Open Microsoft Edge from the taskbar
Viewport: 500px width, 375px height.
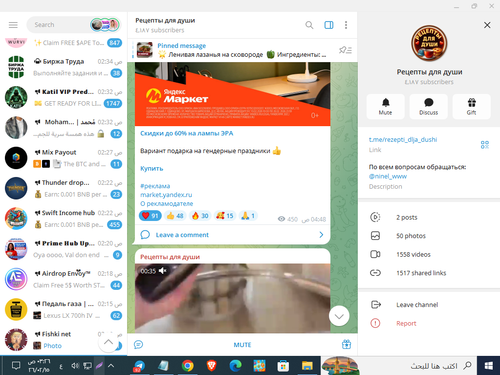click(x=235, y=366)
